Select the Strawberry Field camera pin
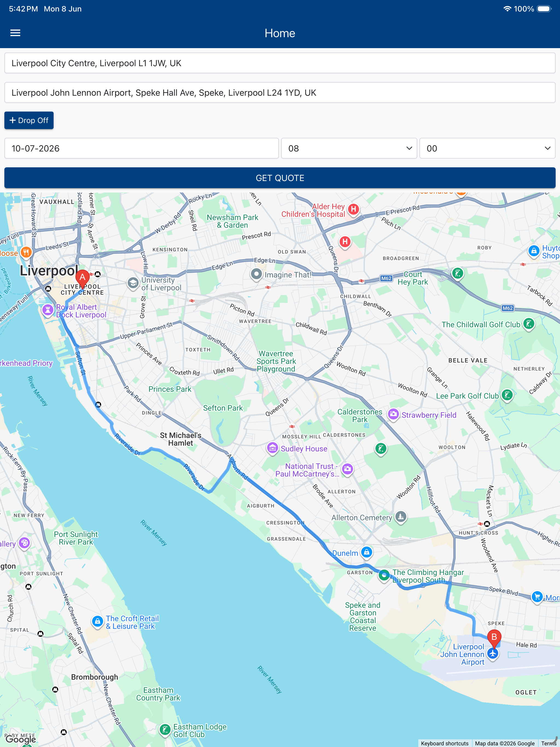The width and height of the screenshot is (560, 747). (393, 414)
